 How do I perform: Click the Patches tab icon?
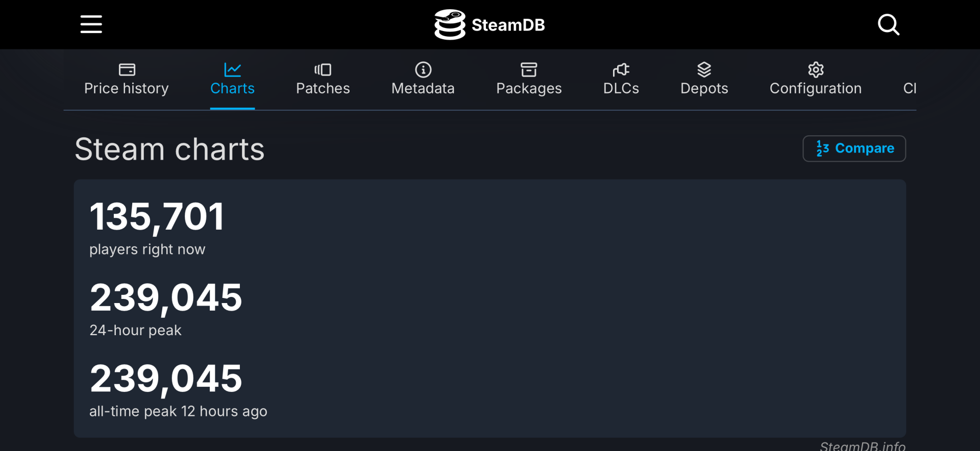[323, 69]
